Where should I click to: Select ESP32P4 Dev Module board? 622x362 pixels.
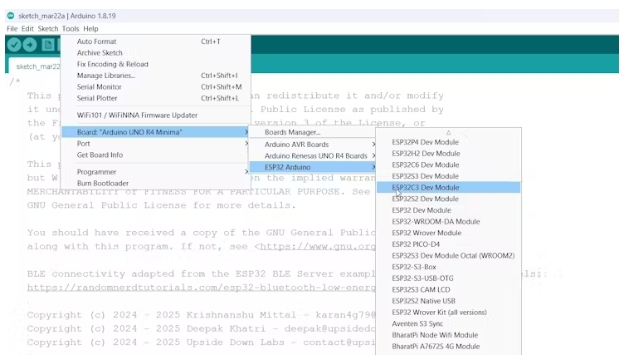pos(448,142)
